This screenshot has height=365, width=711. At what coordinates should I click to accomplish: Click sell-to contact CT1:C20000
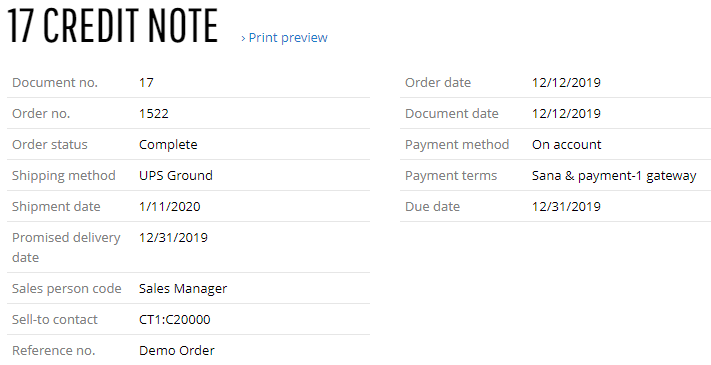175,320
